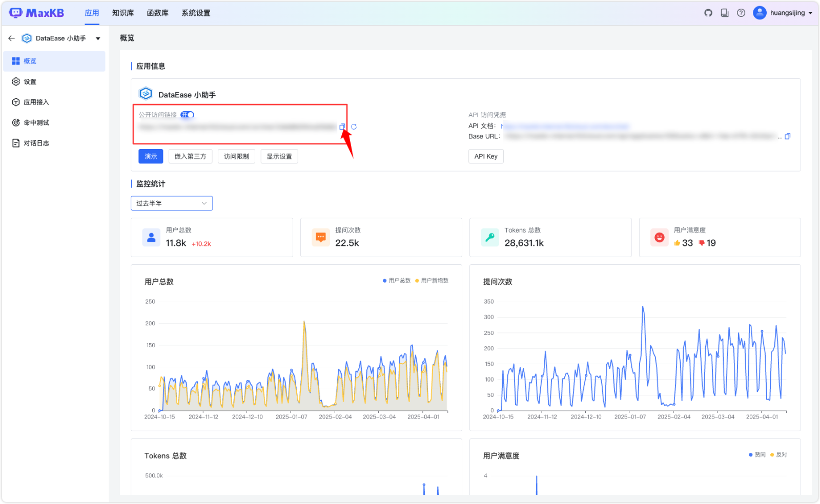
Task: Toggle 反对 legend series
Action: click(778, 455)
